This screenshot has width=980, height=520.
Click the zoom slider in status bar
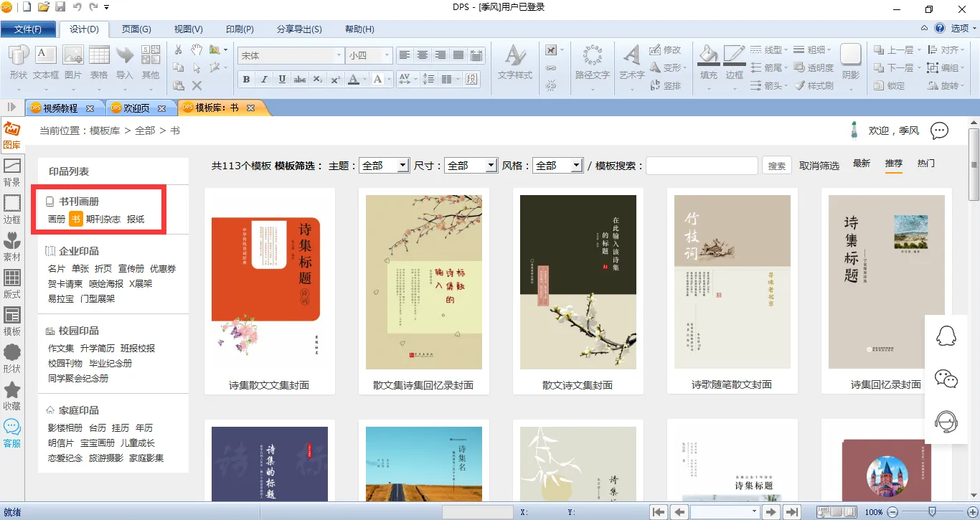coord(931,511)
